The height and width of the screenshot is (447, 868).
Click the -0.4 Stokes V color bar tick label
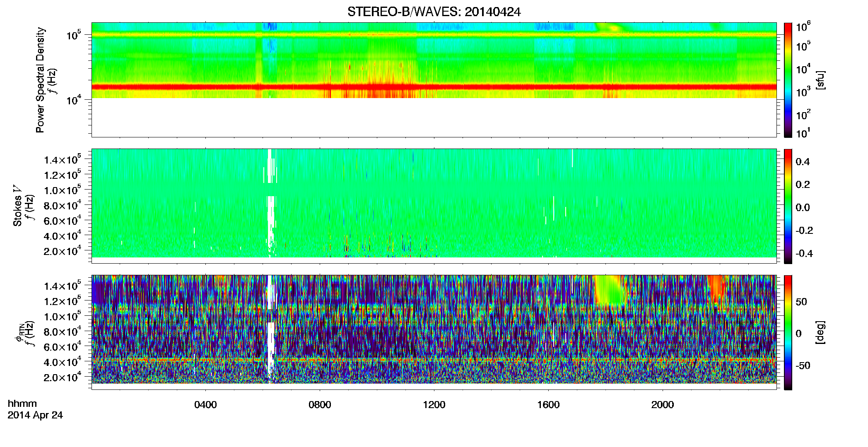click(x=804, y=253)
